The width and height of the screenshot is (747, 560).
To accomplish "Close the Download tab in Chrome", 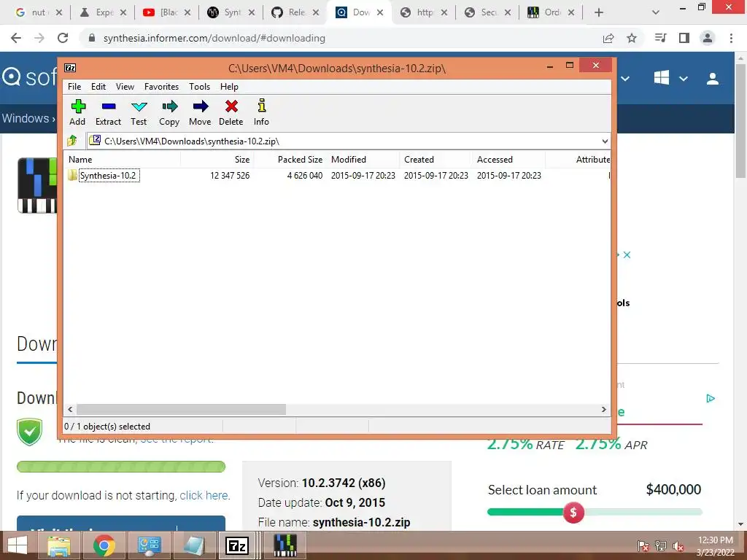I will 380,12.
